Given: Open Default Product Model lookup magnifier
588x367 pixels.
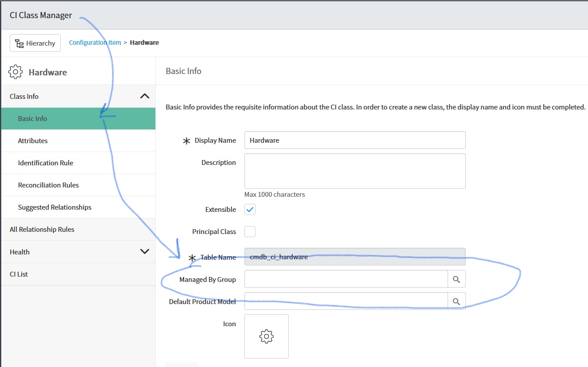Looking at the screenshot, I should 456,301.
